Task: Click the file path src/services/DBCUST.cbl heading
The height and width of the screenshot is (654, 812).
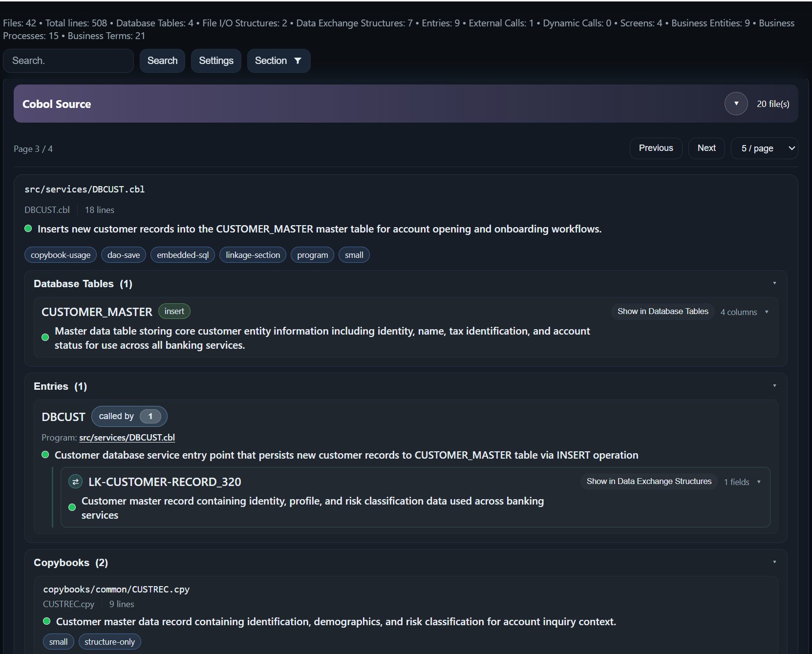Action: point(85,190)
